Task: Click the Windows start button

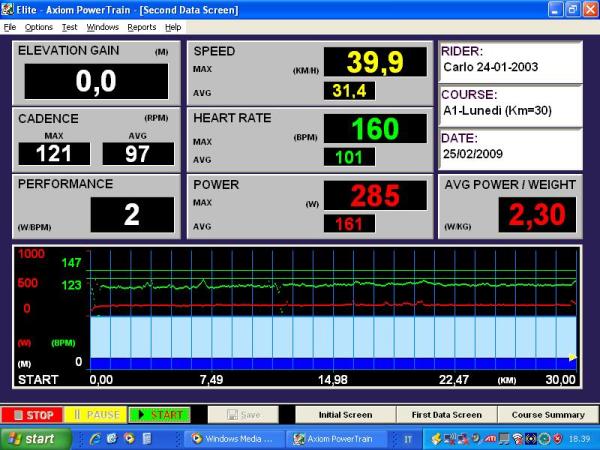Action: click(33, 438)
